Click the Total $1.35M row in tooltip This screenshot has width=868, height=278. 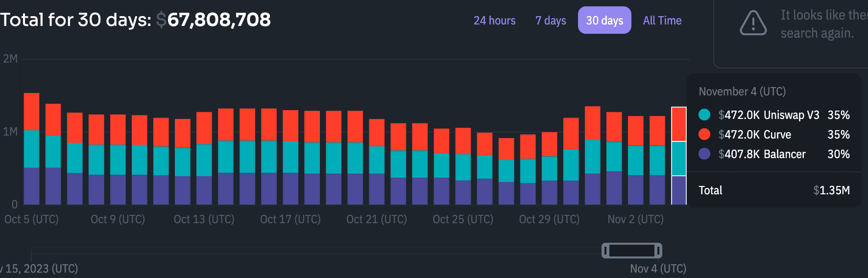click(774, 190)
